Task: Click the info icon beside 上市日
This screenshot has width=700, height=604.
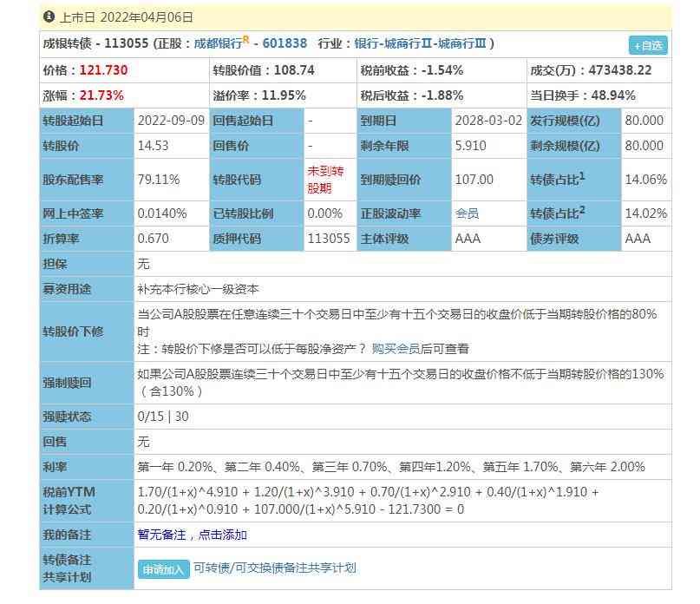Action: [47, 16]
